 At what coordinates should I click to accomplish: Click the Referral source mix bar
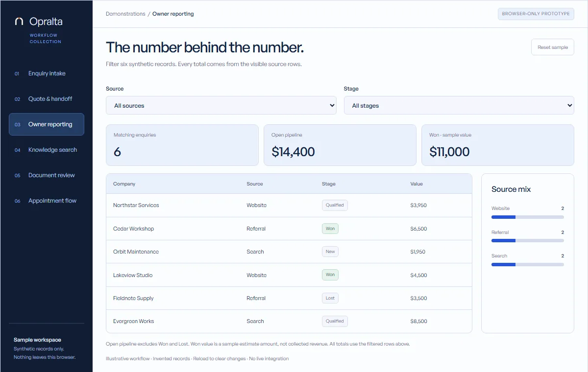pos(528,240)
